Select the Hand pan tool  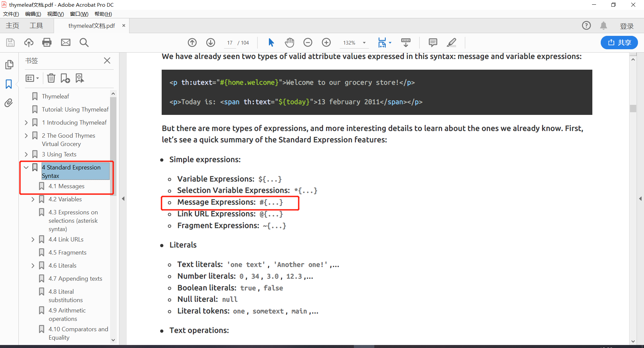[x=289, y=43]
